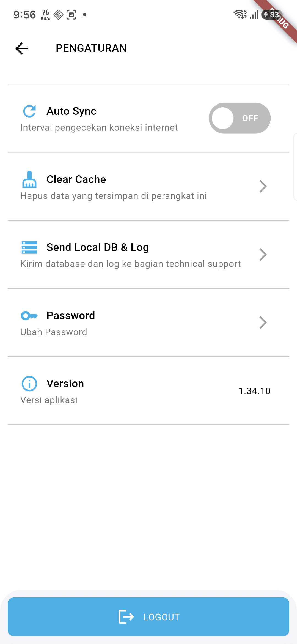Open the Password menu entry
Image resolution: width=297 pixels, height=644 pixels.
pyautogui.click(x=148, y=323)
